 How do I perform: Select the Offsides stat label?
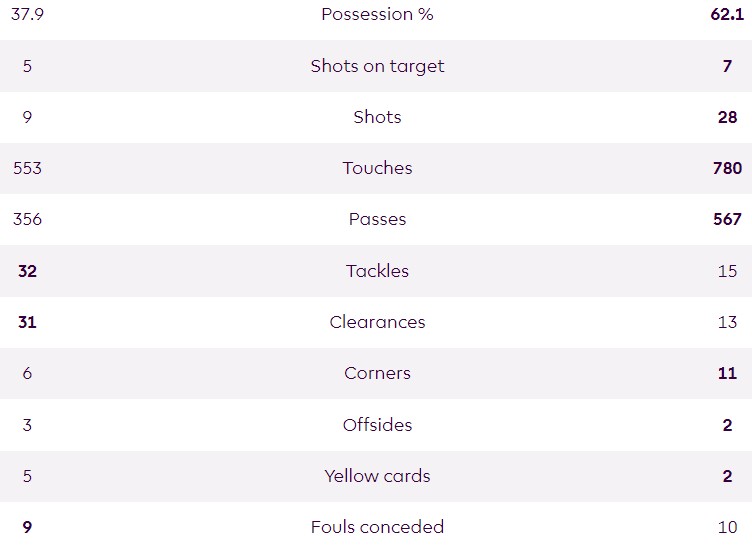pos(377,425)
